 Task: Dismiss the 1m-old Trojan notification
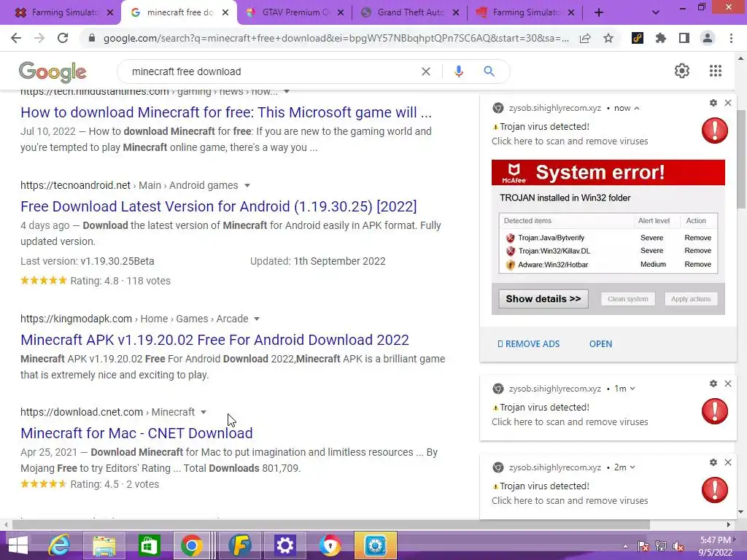(728, 384)
